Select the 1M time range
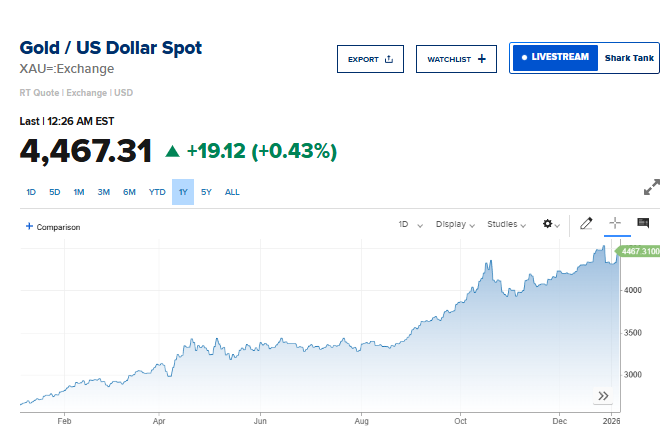The height and width of the screenshot is (431, 669). [78, 192]
